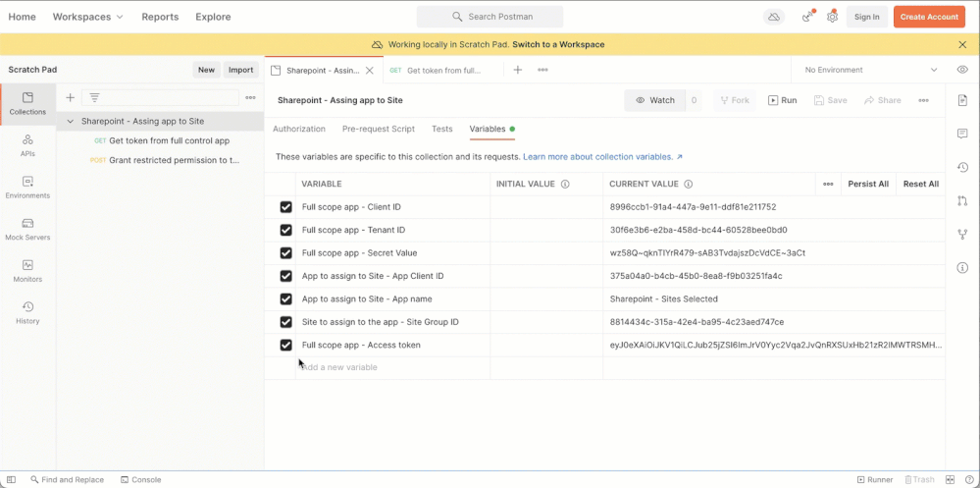Open the History sidebar panel

tap(27, 313)
